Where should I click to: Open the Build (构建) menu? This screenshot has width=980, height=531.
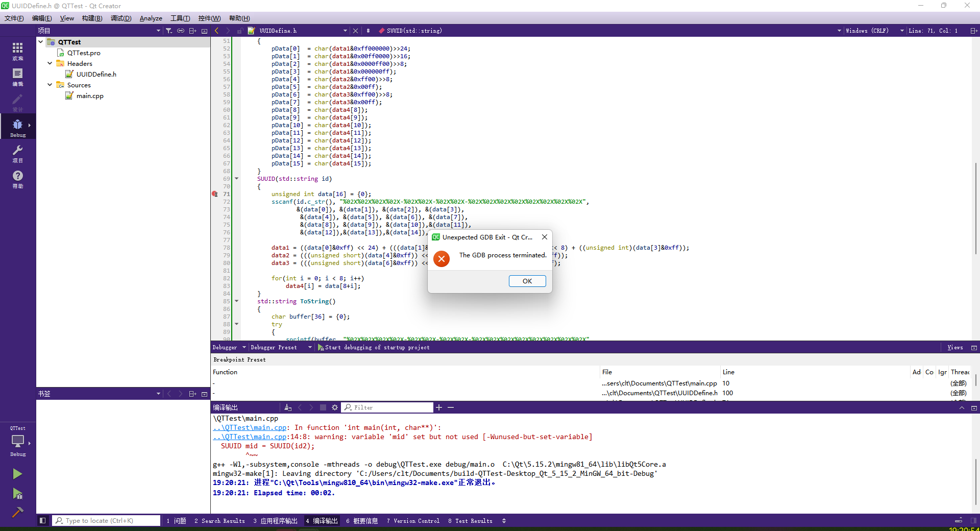click(x=92, y=18)
